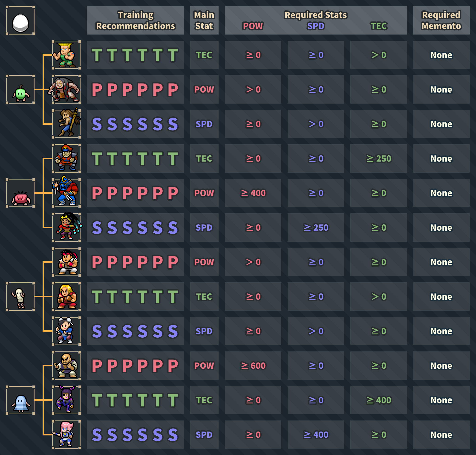The width and height of the screenshot is (476, 455).
Task: Click the pink "POW" sub-header
Action: (253, 26)
